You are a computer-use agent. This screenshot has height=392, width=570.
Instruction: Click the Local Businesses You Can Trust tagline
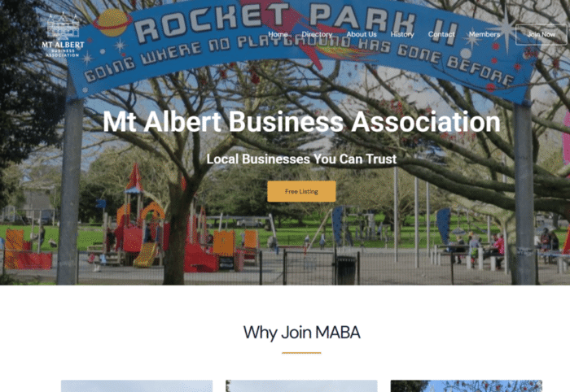coord(301,159)
